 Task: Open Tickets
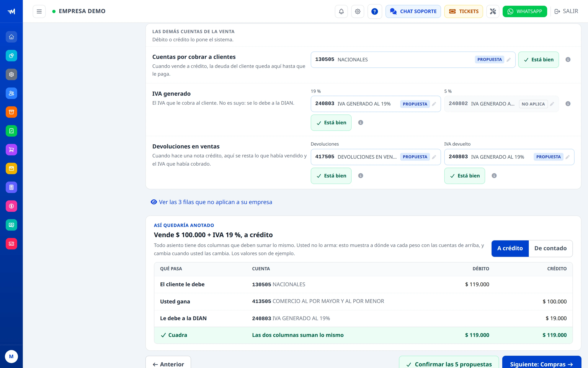pos(463,11)
